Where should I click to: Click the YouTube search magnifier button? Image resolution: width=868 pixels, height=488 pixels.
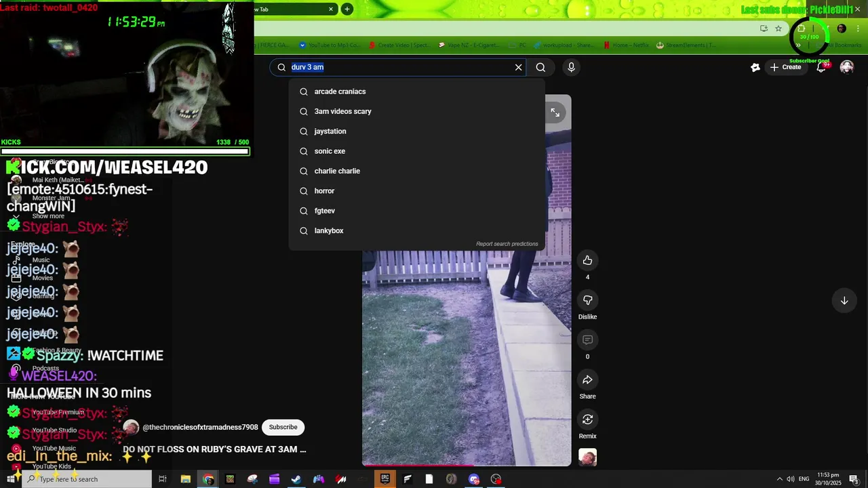coord(540,67)
